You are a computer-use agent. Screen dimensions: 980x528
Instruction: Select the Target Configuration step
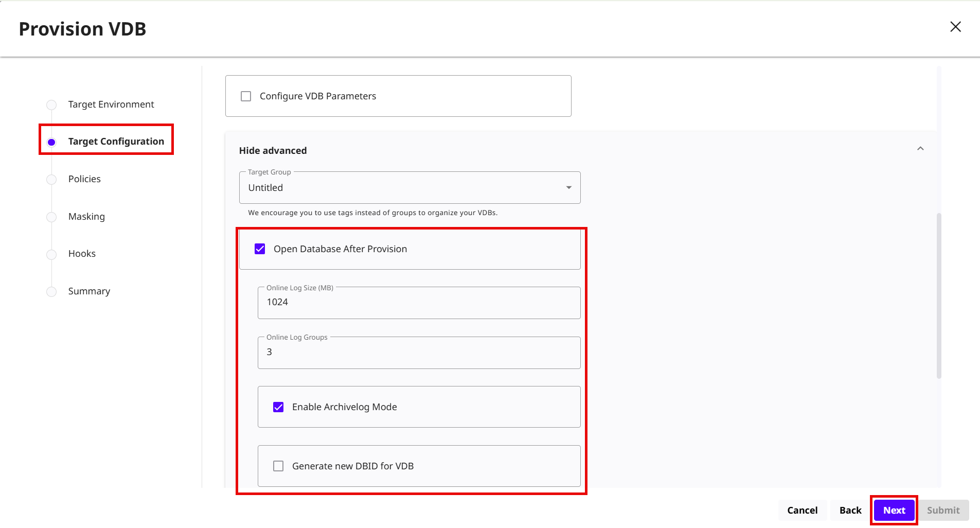point(116,142)
